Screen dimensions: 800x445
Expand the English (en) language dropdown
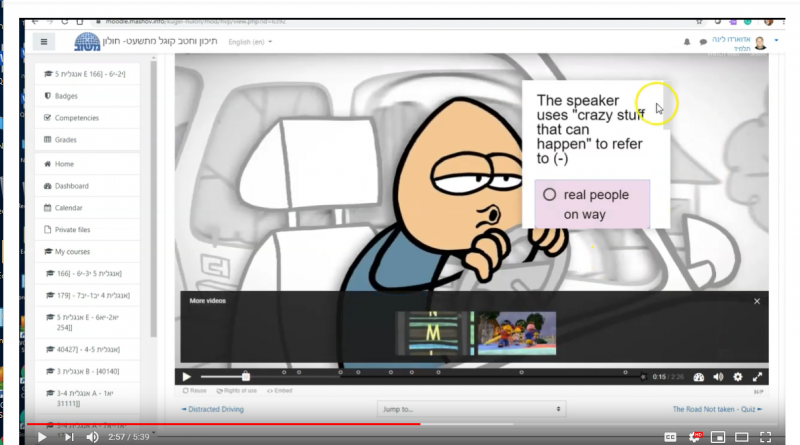250,42
